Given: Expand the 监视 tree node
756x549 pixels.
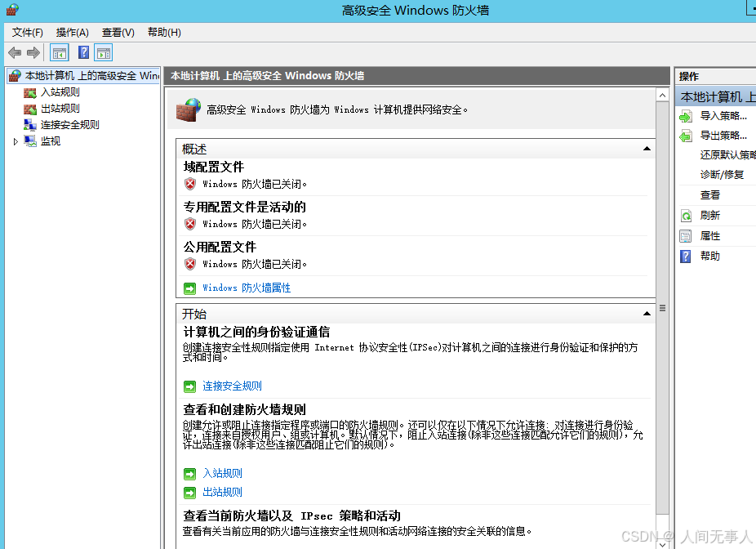Looking at the screenshot, I should pyautogui.click(x=16, y=141).
